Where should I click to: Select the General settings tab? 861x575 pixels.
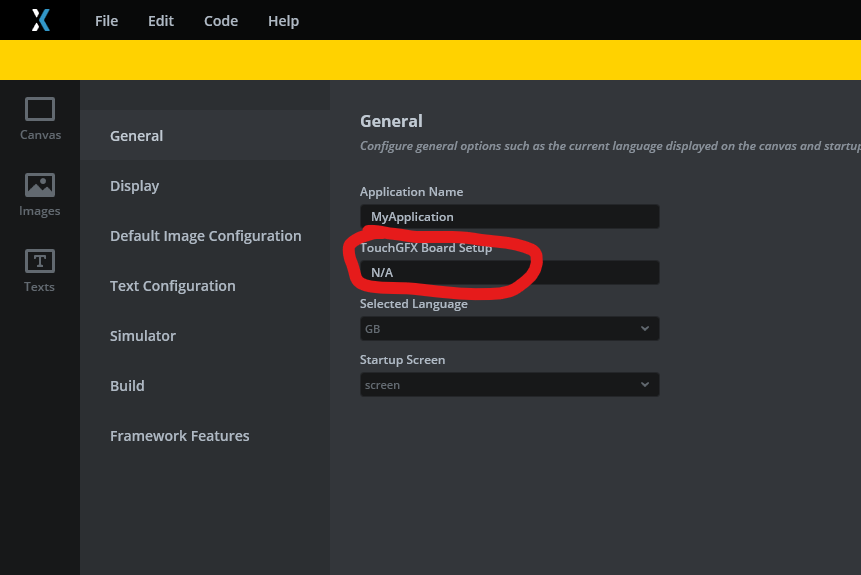click(137, 136)
